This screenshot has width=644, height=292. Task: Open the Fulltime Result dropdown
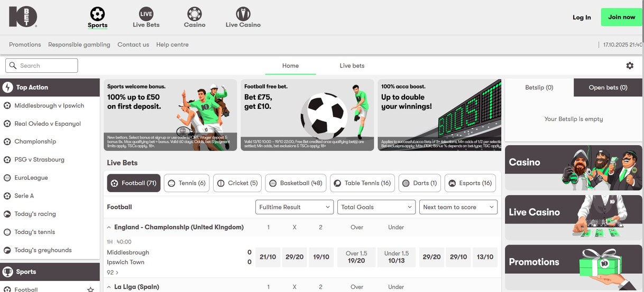(x=295, y=207)
